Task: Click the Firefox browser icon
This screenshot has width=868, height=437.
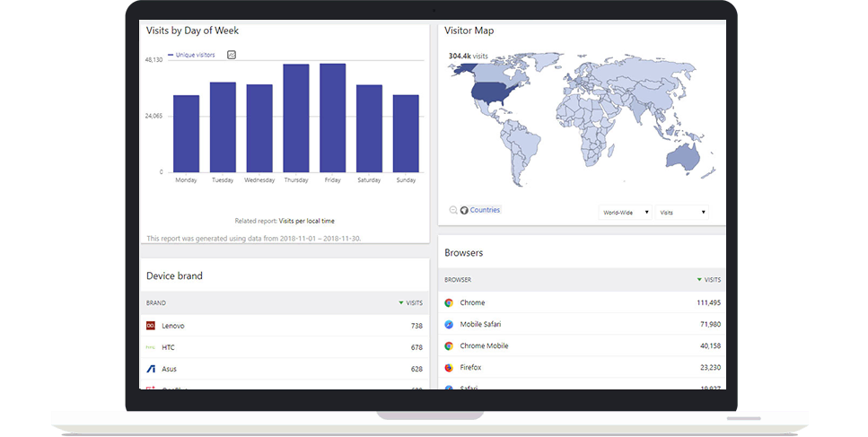Action: point(449,367)
